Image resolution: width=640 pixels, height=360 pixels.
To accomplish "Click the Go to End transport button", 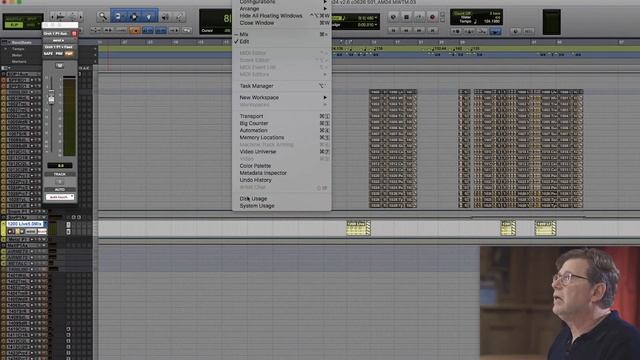I will tap(432, 30).
